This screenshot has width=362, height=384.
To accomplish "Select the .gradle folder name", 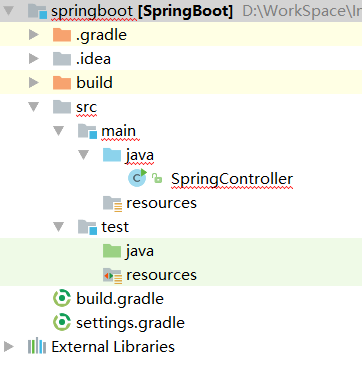I will (x=101, y=35).
